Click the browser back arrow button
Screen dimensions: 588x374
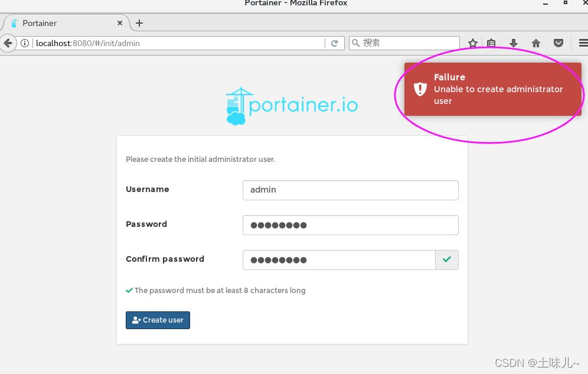coord(8,43)
